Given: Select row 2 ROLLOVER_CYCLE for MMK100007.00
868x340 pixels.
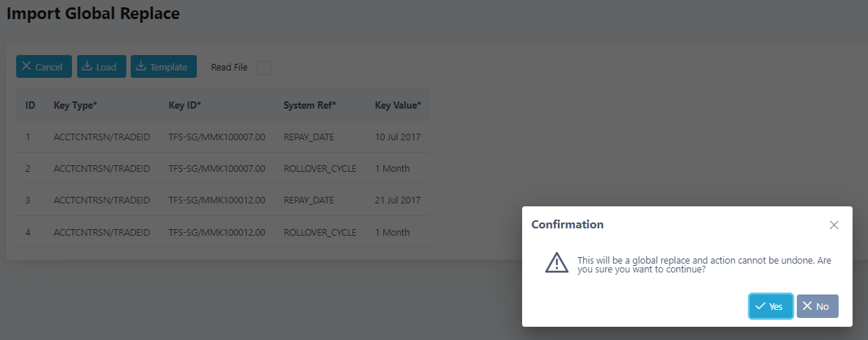Looking at the screenshot, I should coord(223,168).
